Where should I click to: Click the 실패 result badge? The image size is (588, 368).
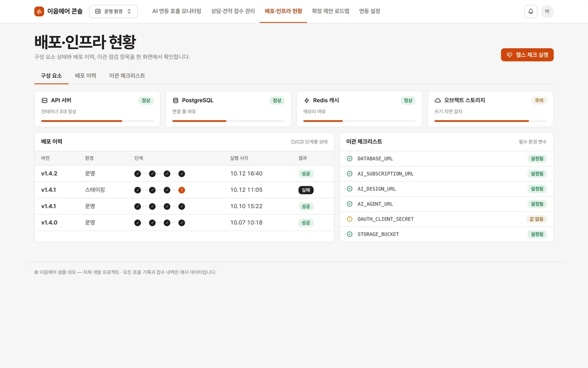click(306, 190)
